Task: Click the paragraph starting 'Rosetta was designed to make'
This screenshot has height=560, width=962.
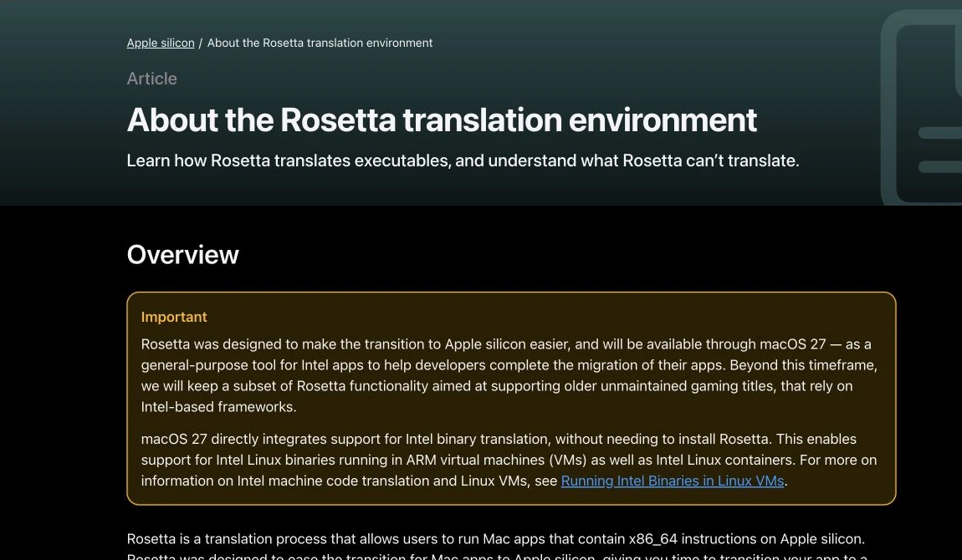Action: [509, 375]
